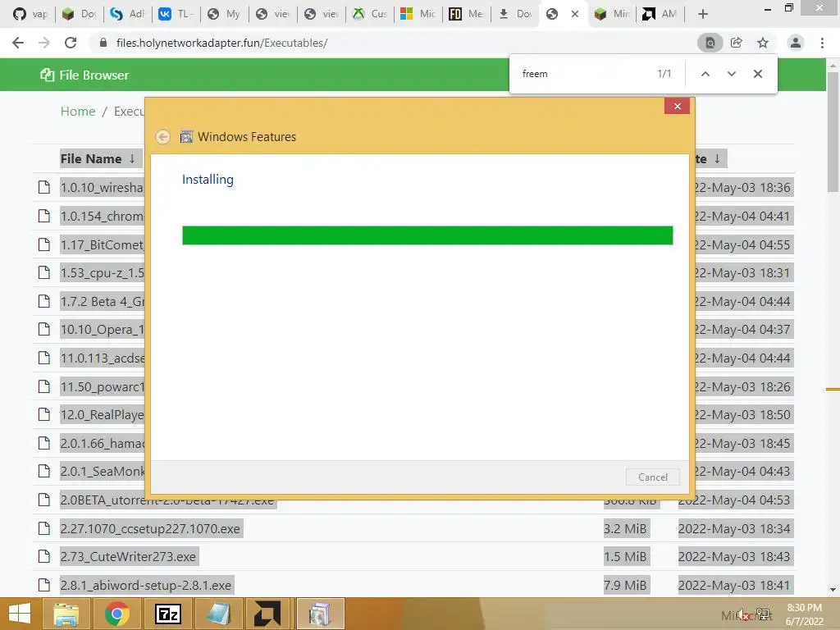
Task: Switch to the VK 'TL' tab
Action: 176,15
